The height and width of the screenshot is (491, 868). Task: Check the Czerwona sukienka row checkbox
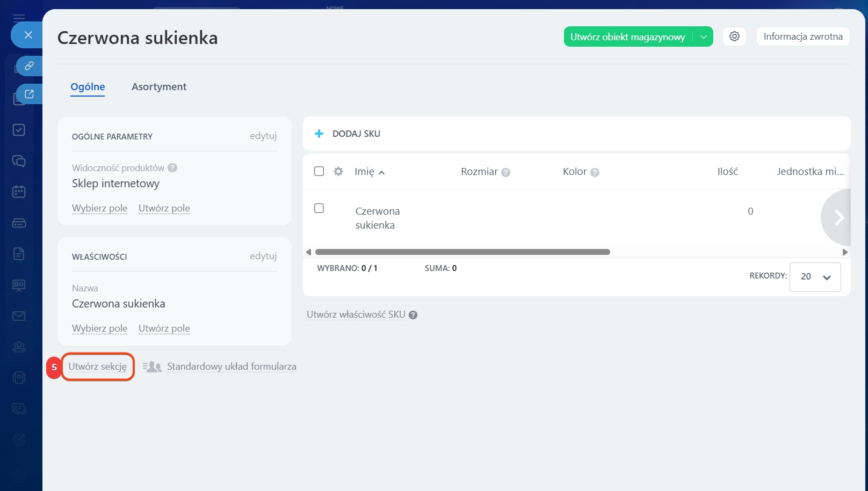[319, 208]
